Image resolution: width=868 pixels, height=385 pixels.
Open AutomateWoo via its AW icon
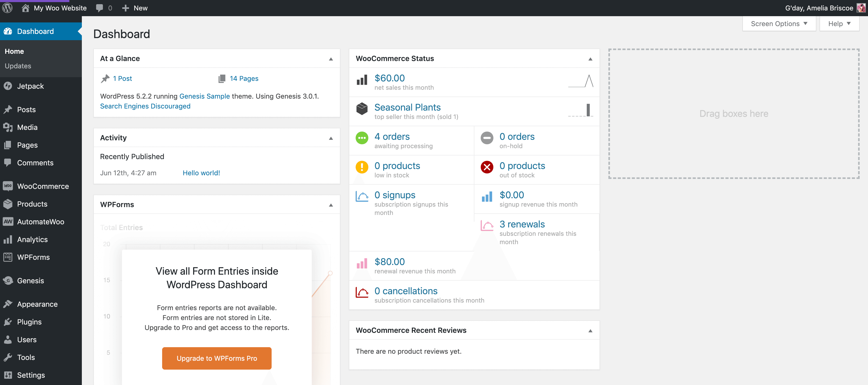(x=8, y=221)
